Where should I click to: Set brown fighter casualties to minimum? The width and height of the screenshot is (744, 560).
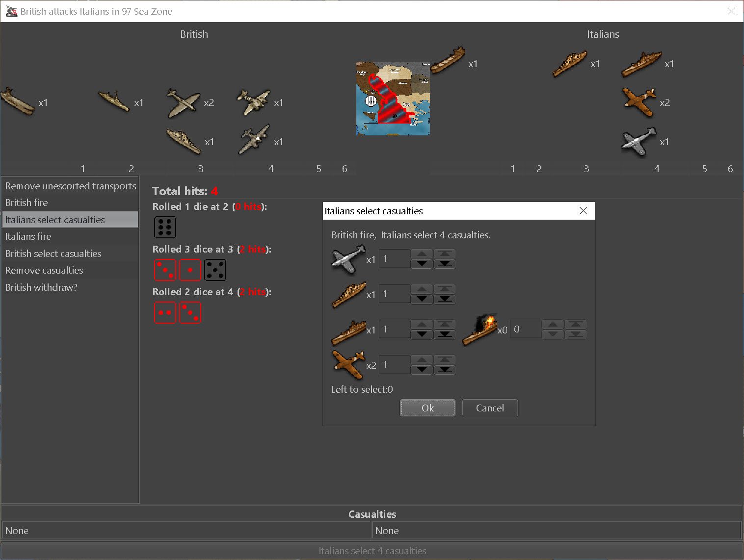tap(445, 370)
